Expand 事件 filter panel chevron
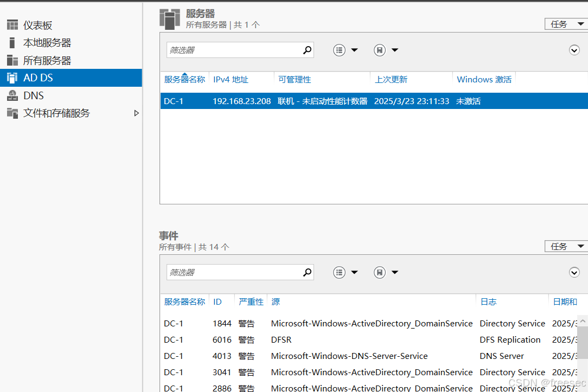The image size is (588, 392). click(x=574, y=272)
